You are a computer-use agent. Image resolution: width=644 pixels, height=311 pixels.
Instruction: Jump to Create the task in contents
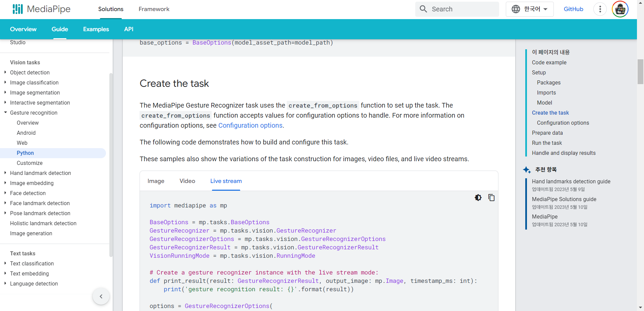(550, 113)
